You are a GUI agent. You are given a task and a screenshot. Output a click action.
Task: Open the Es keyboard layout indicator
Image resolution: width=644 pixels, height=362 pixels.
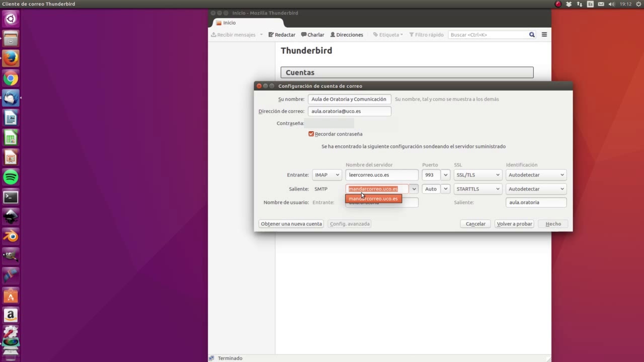tap(590, 4)
